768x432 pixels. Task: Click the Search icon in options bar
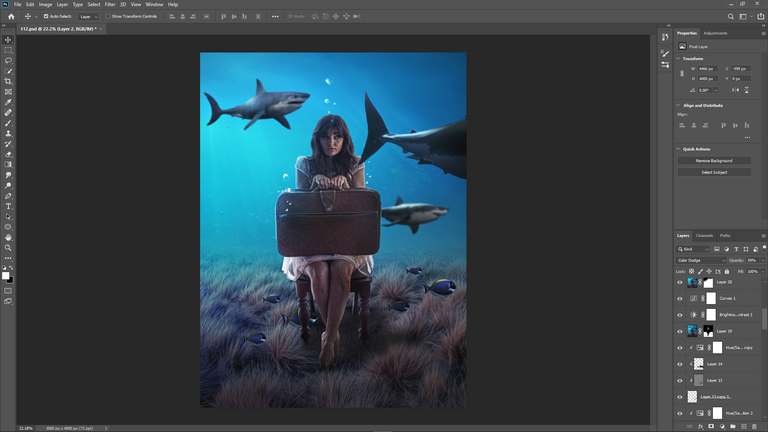pyautogui.click(x=730, y=17)
